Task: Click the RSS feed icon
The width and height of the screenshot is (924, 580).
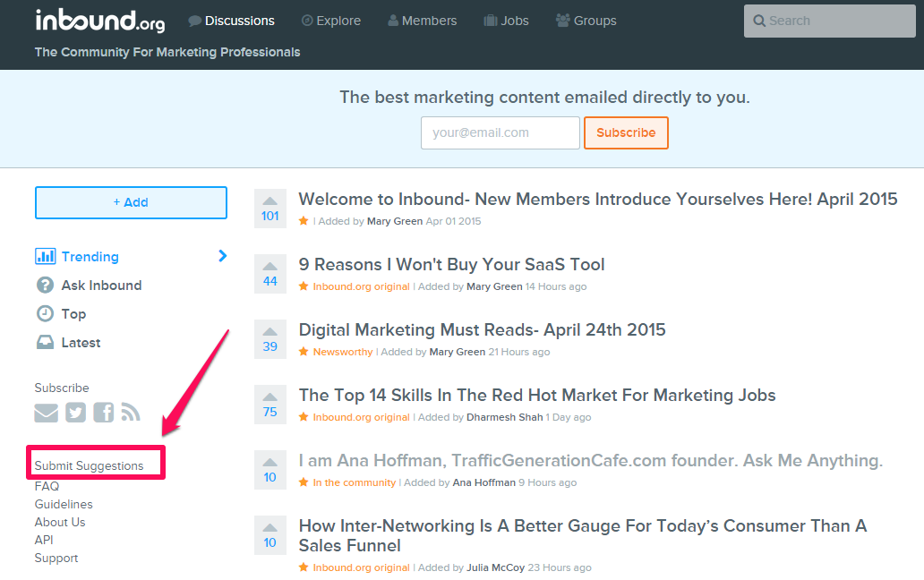Action: coord(130,413)
